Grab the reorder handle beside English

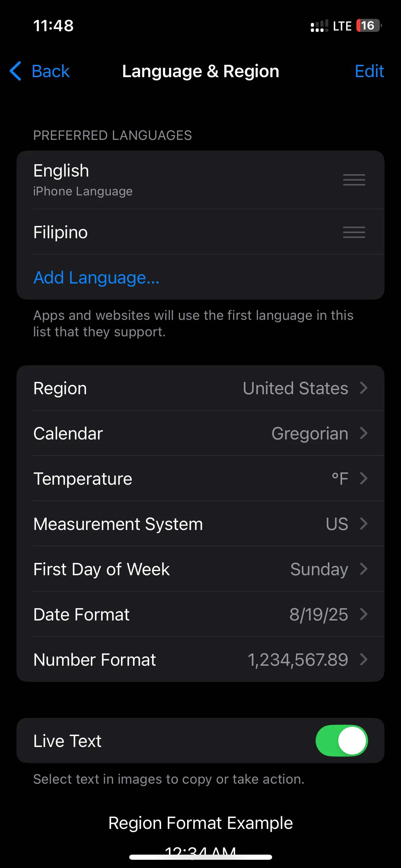(354, 180)
